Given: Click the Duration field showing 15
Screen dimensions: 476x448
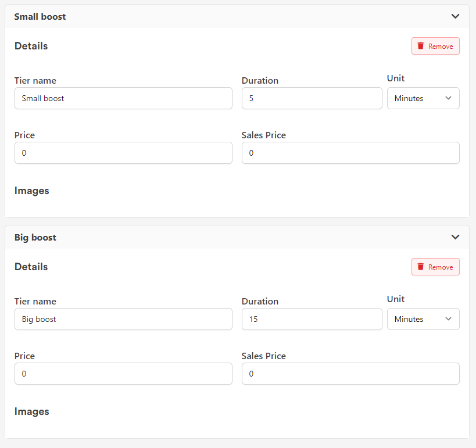Looking at the screenshot, I should click(312, 319).
